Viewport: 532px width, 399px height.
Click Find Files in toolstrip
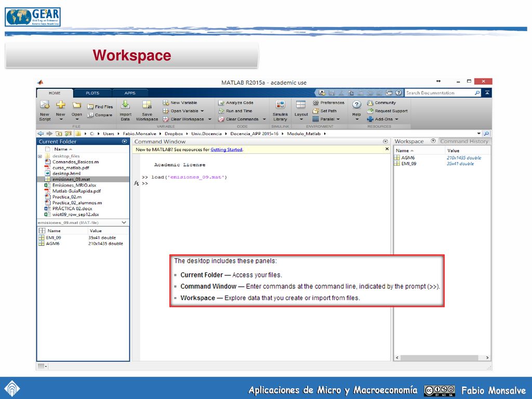[x=100, y=107]
